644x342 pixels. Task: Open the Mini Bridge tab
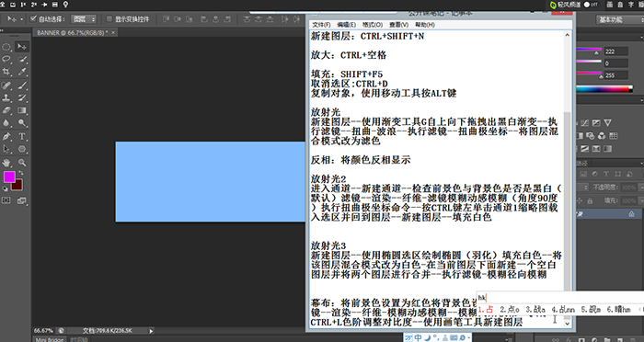click(x=50, y=339)
